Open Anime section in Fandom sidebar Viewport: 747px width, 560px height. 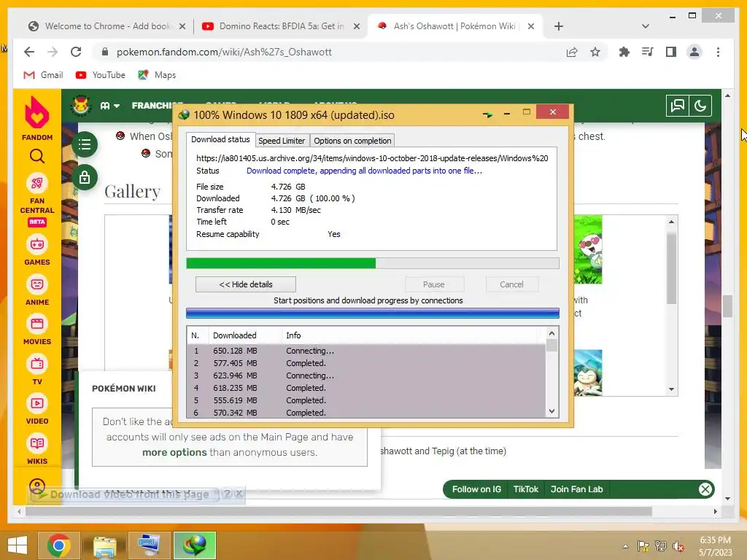(x=37, y=291)
